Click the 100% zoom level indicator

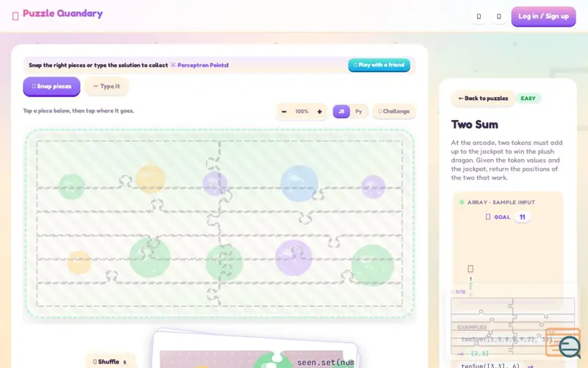tap(301, 112)
